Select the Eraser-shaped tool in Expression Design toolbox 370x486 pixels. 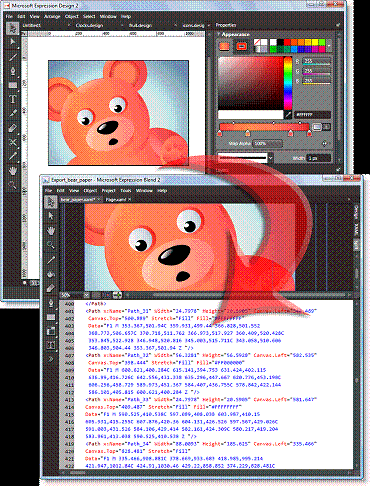pyautogui.click(x=13, y=128)
